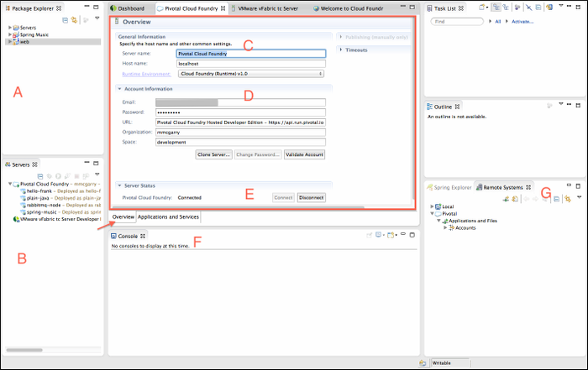Open Outline view menu arrow
Screen dimensions: 588x370
(x=561, y=104)
